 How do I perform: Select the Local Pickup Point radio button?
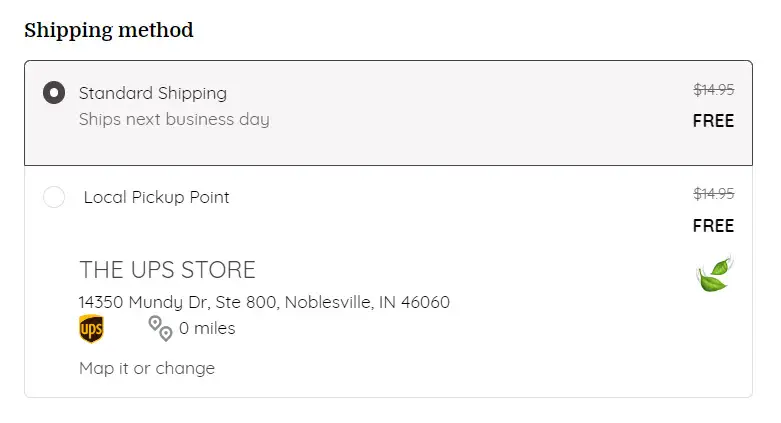[x=54, y=197]
